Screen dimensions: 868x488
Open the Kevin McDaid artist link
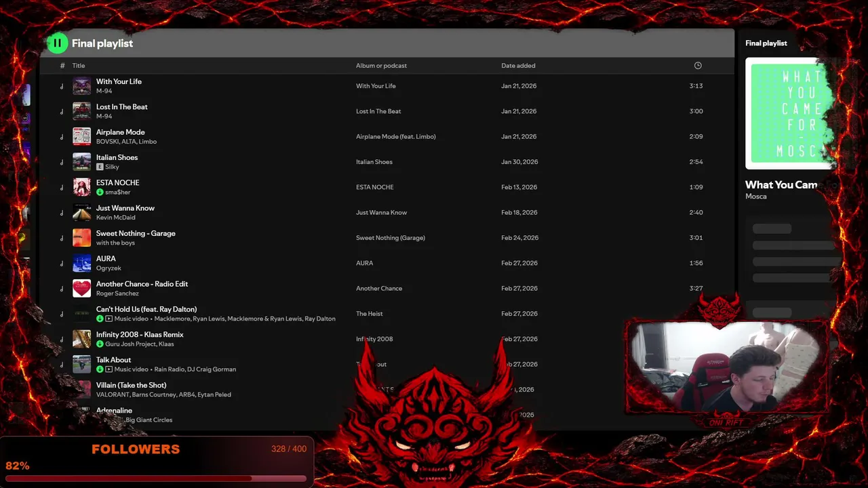click(115, 218)
